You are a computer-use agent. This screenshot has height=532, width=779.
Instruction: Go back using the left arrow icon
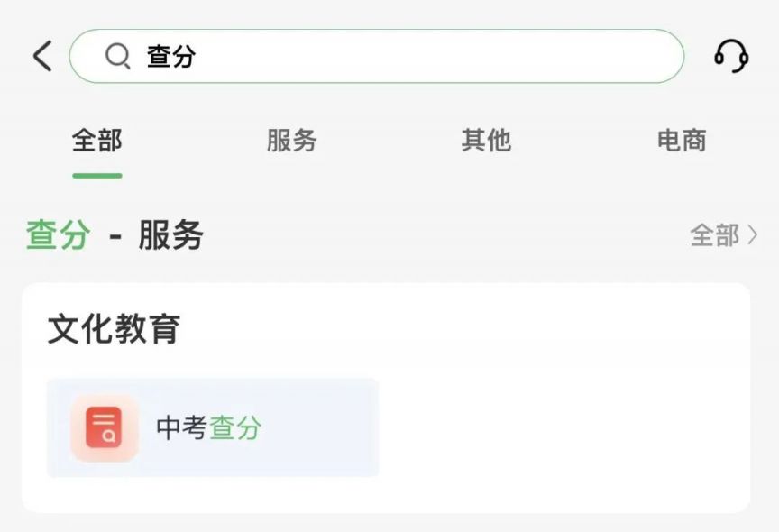(42, 56)
